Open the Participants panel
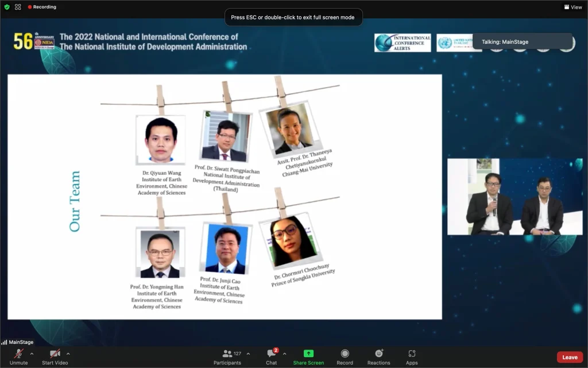 pyautogui.click(x=227, y=357)
